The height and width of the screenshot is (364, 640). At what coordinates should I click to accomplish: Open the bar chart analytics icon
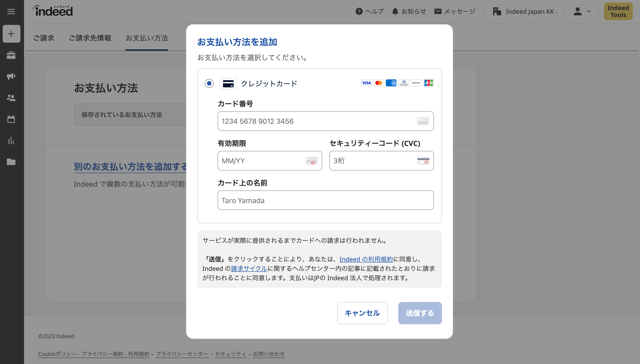click(x=11, y=140)
